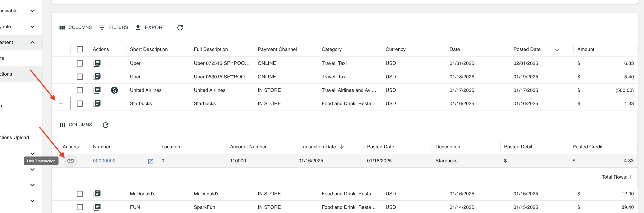Sort nested grid by Posted Debit header

[518, 147]
